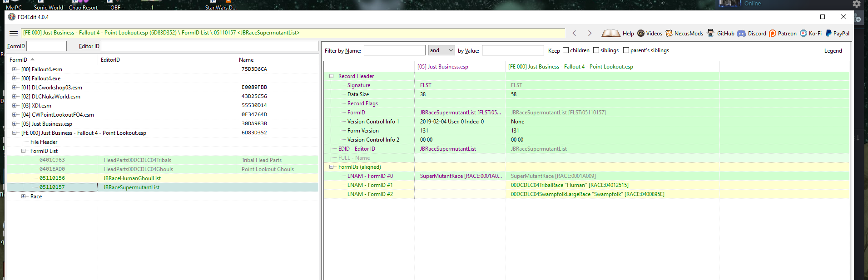Go forward with the right arrow
This screenshot has width=868, height=280.
(590, 33)
